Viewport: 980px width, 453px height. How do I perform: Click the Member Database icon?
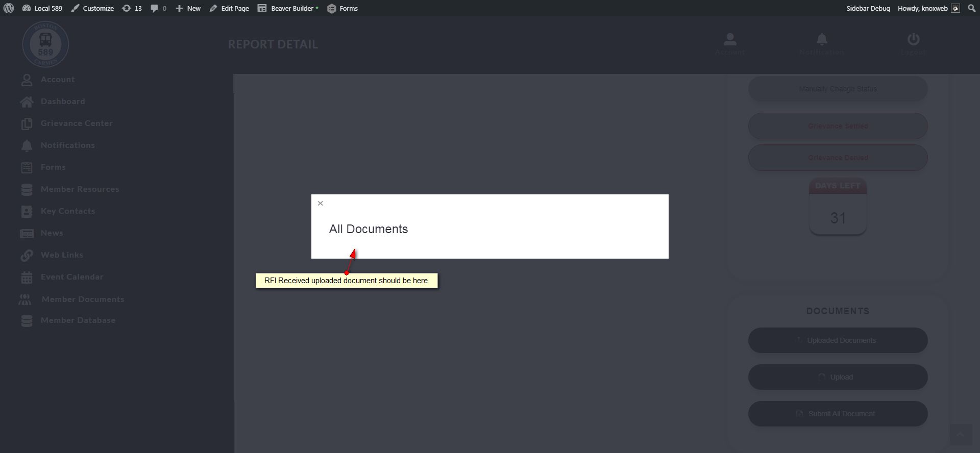click(x=27, y=321)
